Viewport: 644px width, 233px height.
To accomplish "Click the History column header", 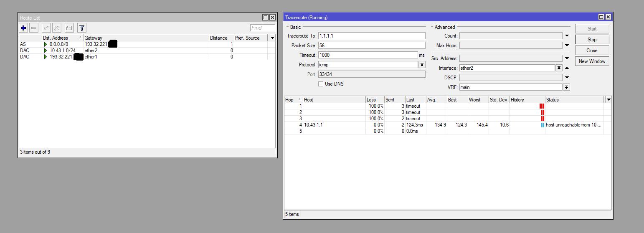I will click(527, 99).
